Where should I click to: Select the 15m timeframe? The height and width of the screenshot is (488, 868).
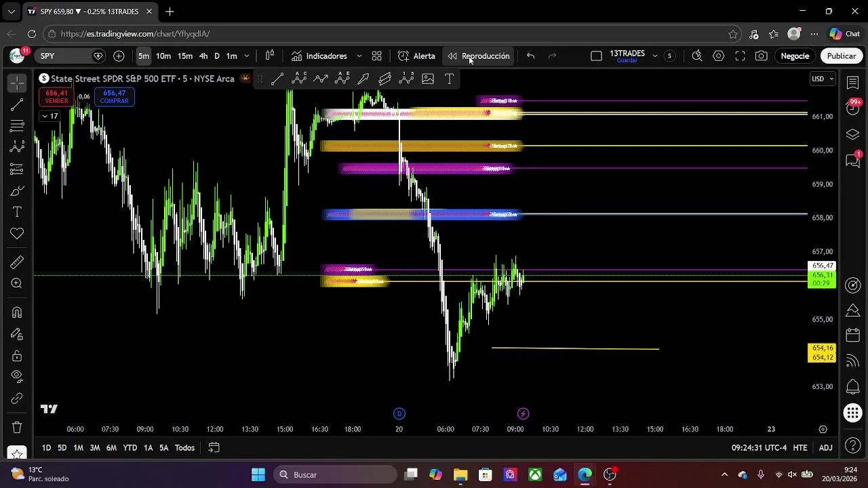[185, 56]
